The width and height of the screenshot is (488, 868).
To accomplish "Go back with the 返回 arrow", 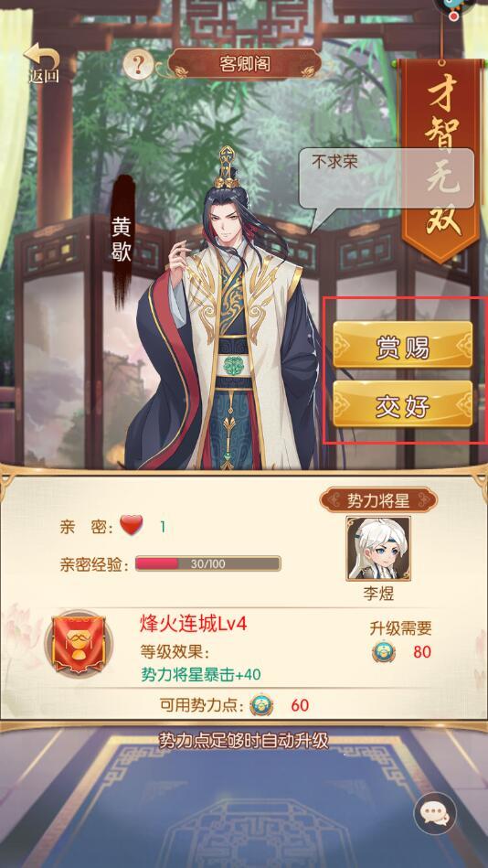I will coord(43,62).
